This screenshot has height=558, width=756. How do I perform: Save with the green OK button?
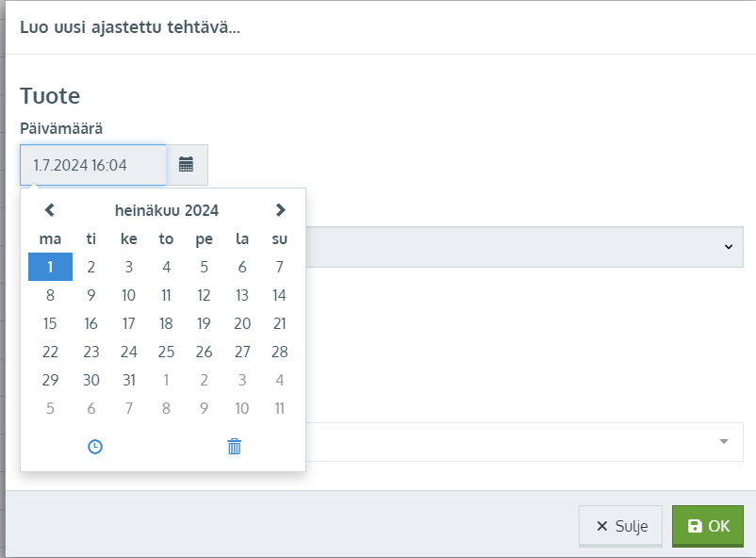708,526
